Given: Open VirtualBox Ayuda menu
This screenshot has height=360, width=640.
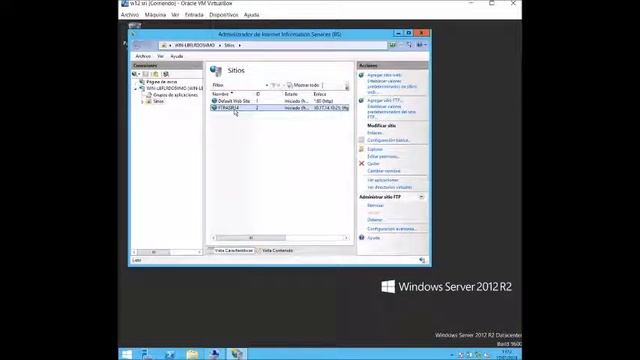Looking at the screenshot, I should click(x=251, y=15).
